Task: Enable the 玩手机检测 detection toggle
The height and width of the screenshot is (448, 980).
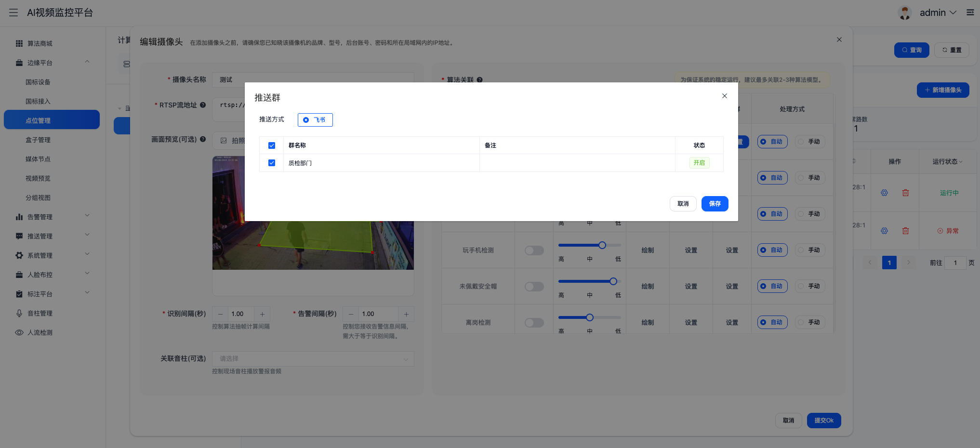Action: point(534,250)
